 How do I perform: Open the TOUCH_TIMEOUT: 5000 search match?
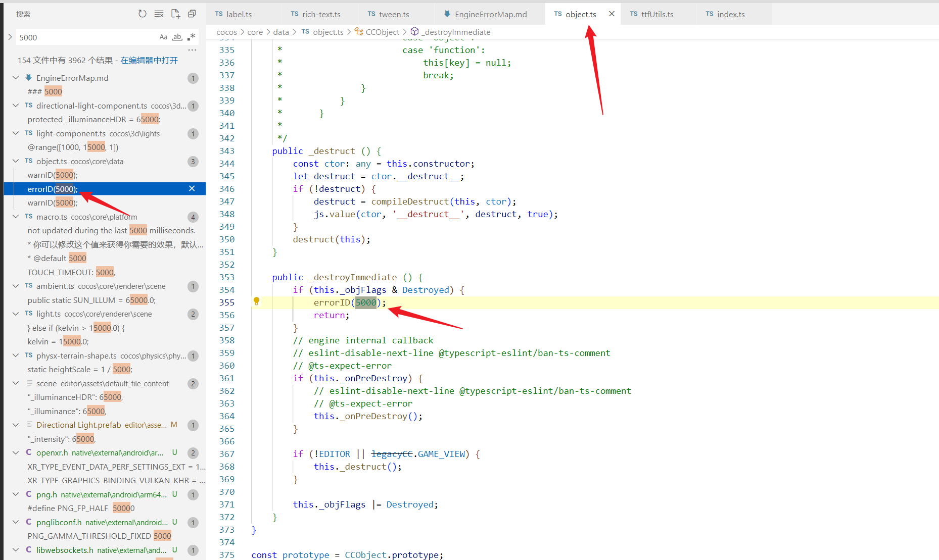coord(71,272)
